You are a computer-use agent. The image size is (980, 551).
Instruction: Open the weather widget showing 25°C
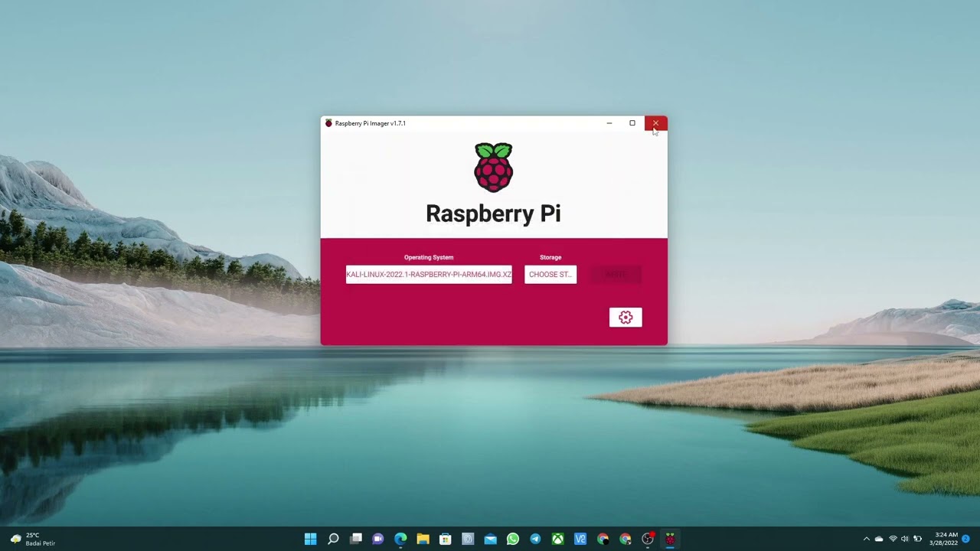pyautogui.click(x=32, y=539)
